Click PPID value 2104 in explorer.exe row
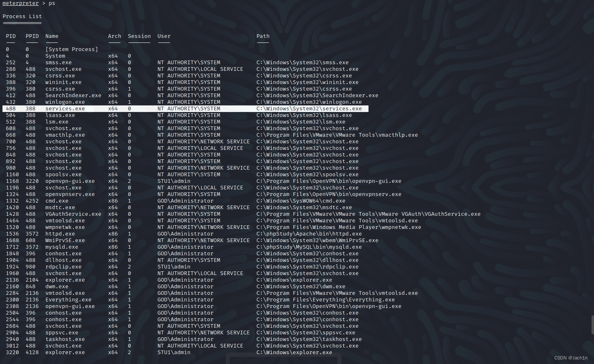 [32, 280]
